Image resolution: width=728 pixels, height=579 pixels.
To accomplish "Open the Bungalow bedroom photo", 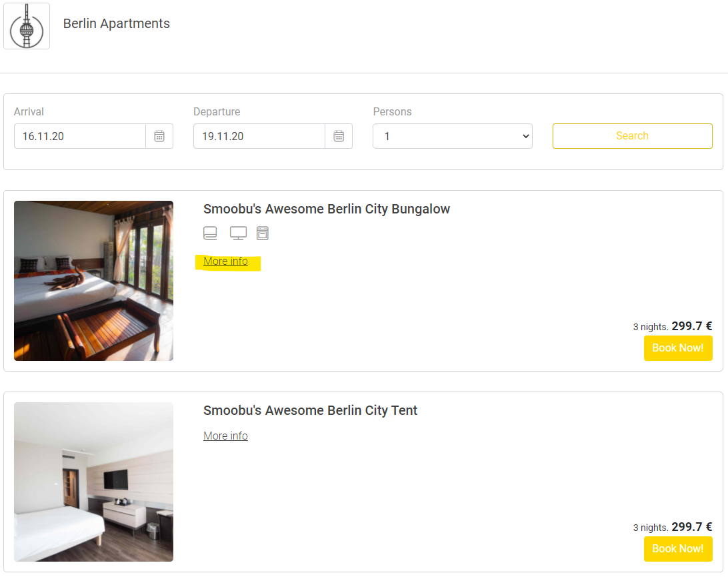I will (x=94, y=281).
